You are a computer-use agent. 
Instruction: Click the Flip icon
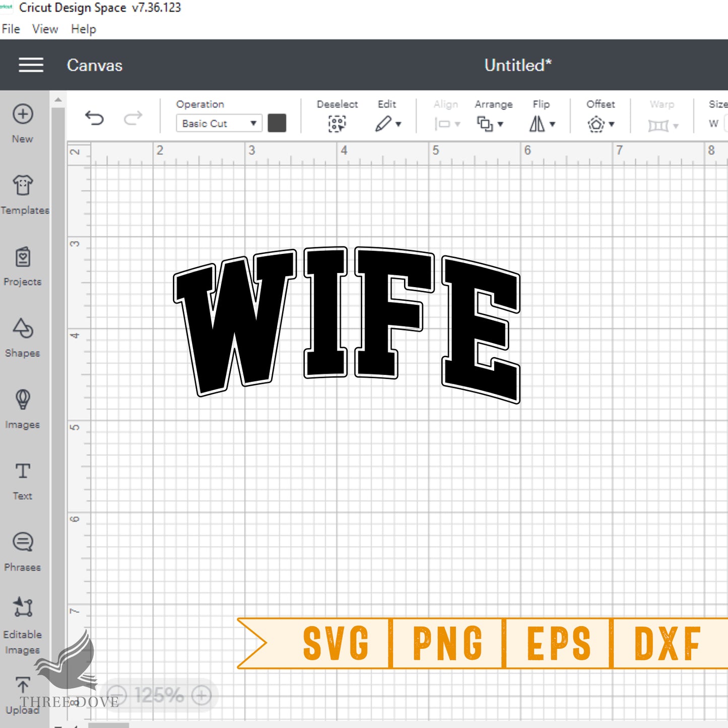pos(537,124)
